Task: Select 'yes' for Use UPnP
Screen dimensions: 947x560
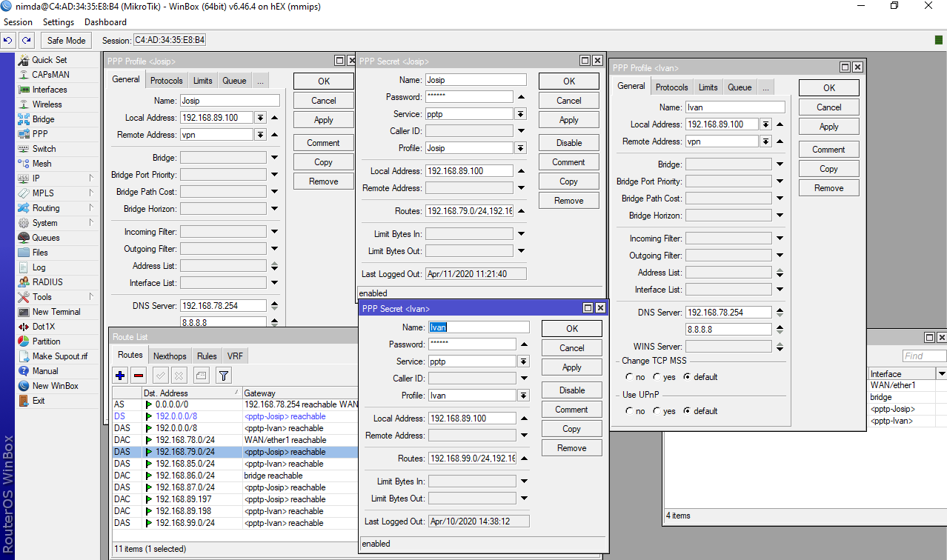Action: click(x=657, y=411)
